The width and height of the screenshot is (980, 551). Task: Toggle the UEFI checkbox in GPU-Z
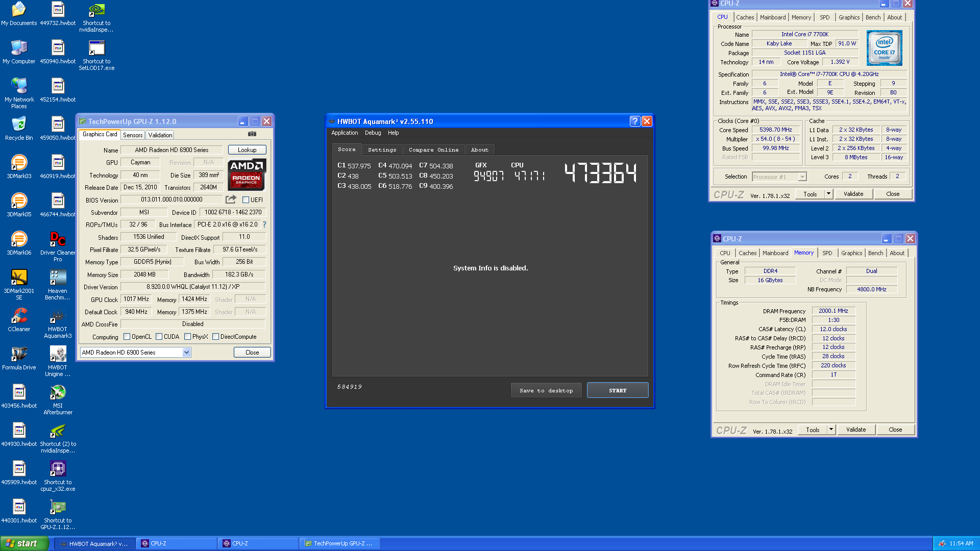246,200
